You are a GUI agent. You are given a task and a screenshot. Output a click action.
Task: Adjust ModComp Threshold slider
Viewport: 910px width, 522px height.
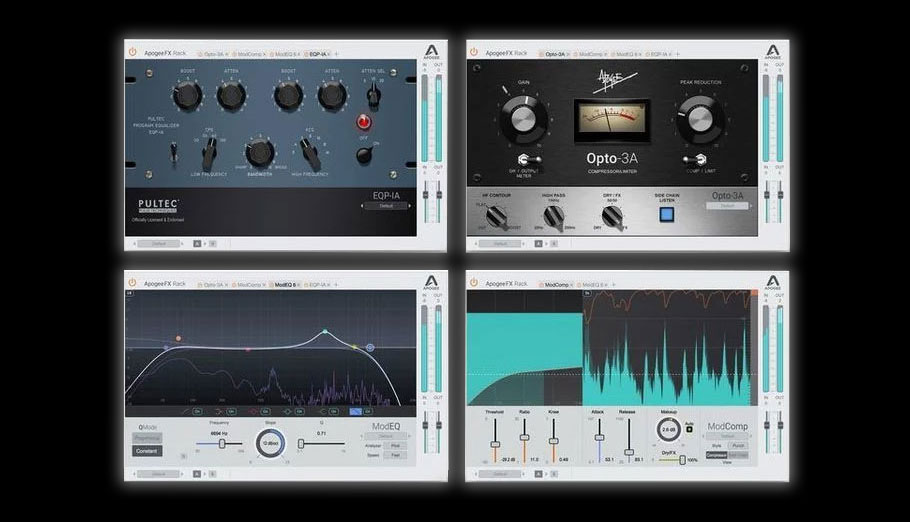click(x=495, y=440)
